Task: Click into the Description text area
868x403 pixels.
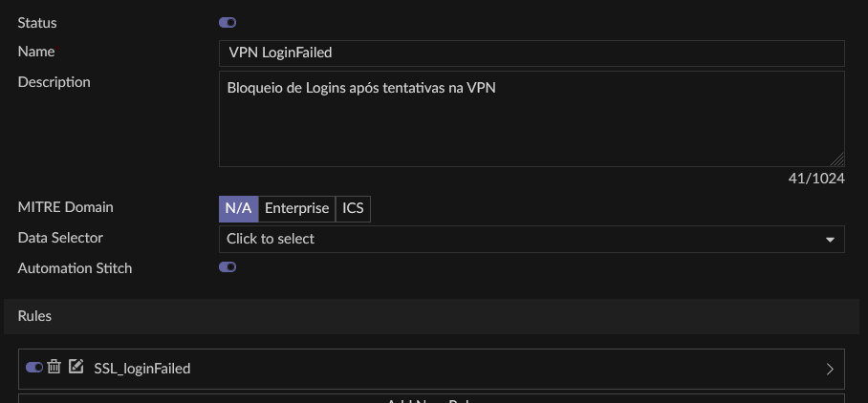Action: tap(531, 119)
